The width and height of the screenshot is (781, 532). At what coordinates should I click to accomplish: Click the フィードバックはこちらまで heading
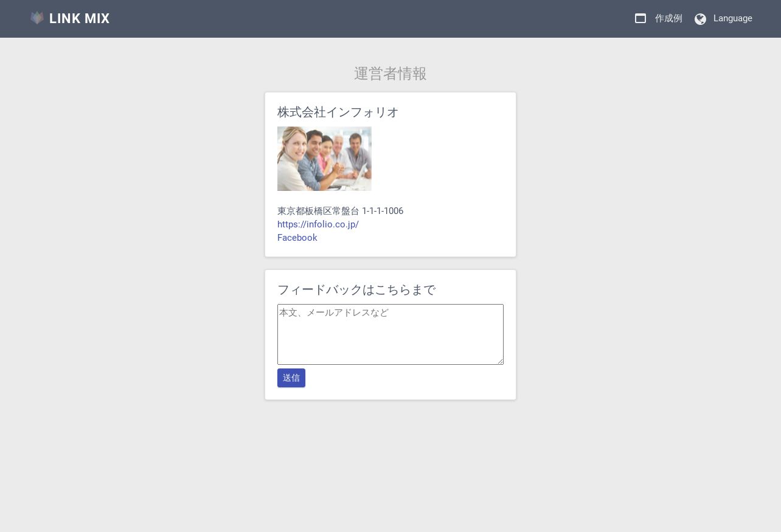pyautogui.click(x=356, y=290)
